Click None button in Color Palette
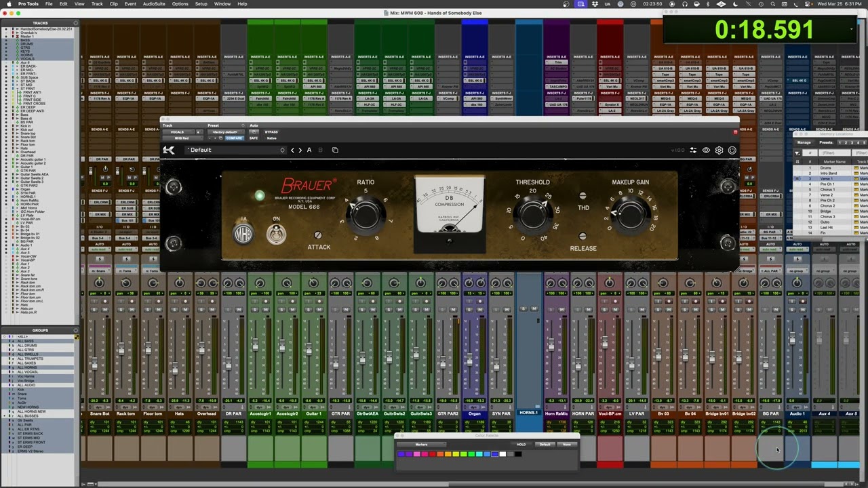The height and width of the screenshot is (488, 868). [568, 445]
